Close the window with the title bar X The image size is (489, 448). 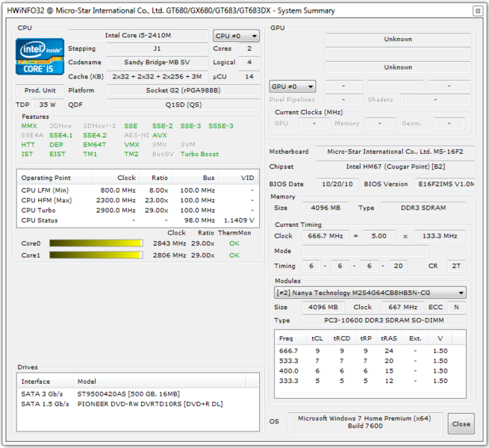(x=478, y=11)
